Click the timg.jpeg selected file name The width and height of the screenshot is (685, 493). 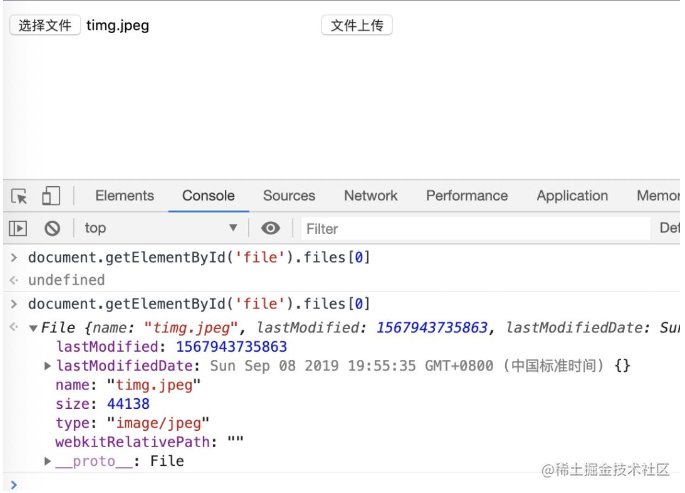[118, 26]
